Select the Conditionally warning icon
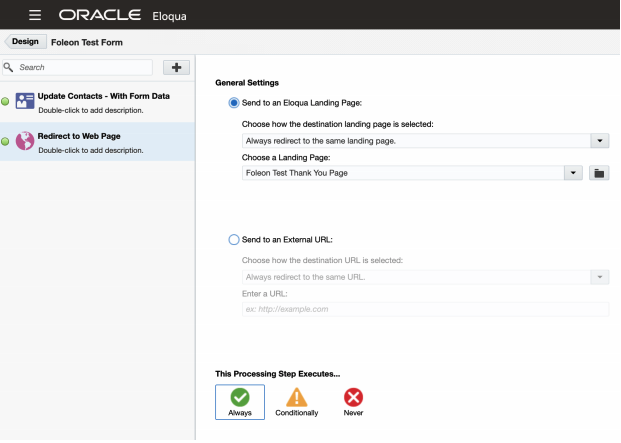 point(297,398)
